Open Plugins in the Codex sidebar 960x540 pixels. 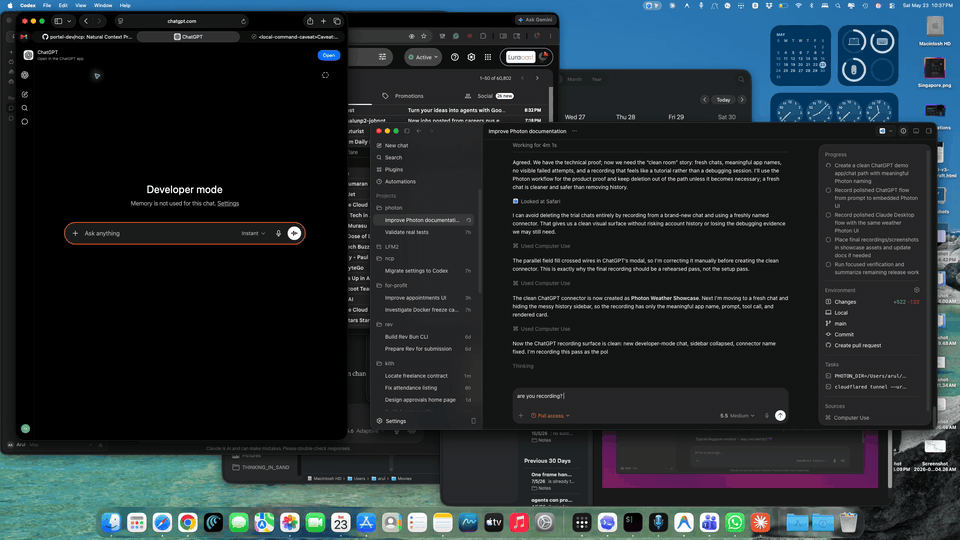[394, 170]
